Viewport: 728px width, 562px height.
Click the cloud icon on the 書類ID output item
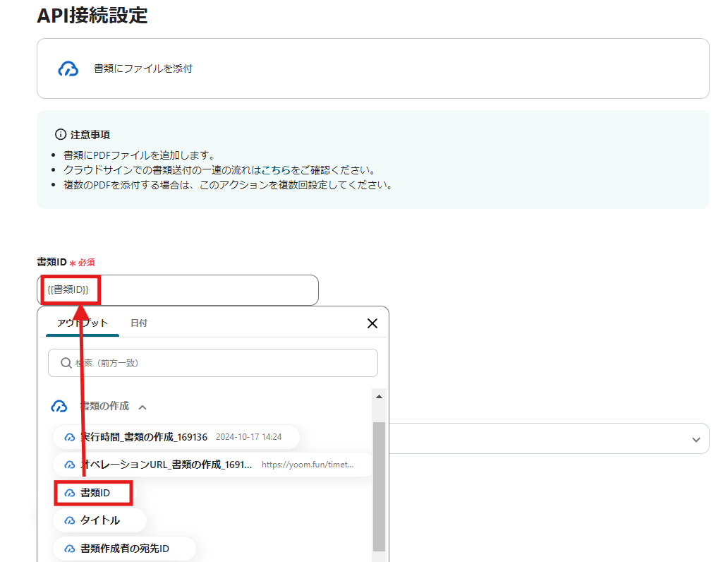pyautogui.click(x=69, y=494)
